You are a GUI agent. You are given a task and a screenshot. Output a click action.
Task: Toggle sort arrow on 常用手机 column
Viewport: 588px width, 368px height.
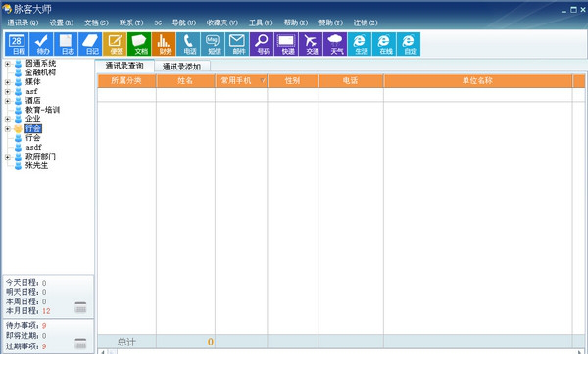click(263, 80)
